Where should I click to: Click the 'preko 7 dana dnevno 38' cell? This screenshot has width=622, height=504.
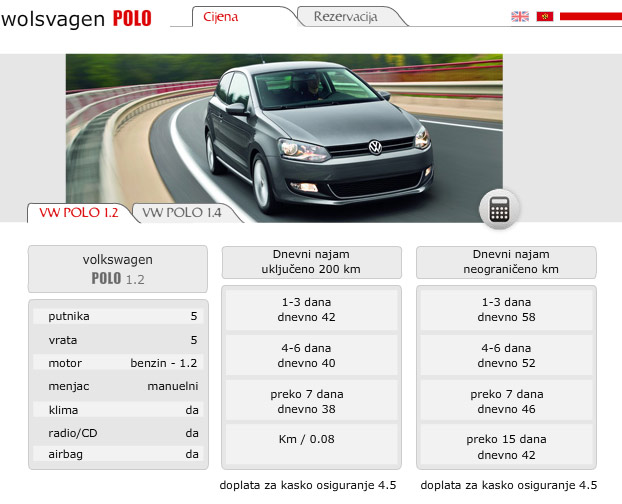tap(311, 401)
